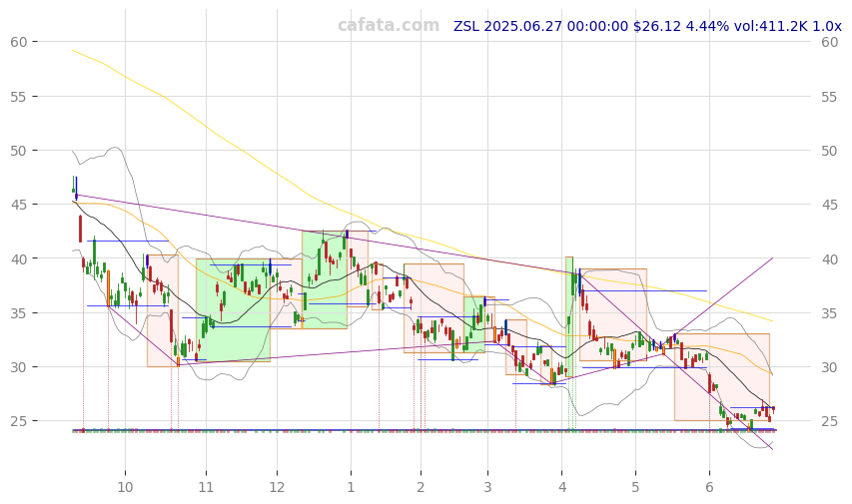Click the $26.12 price in header
Viewport: 852px width, 504px height.
(657, 26)
